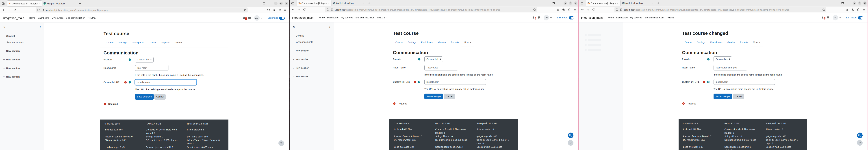The width and height of the screenshot is (868, 150).
Task: Open AU user menu in right window
Action: click(x=837, y=18)
